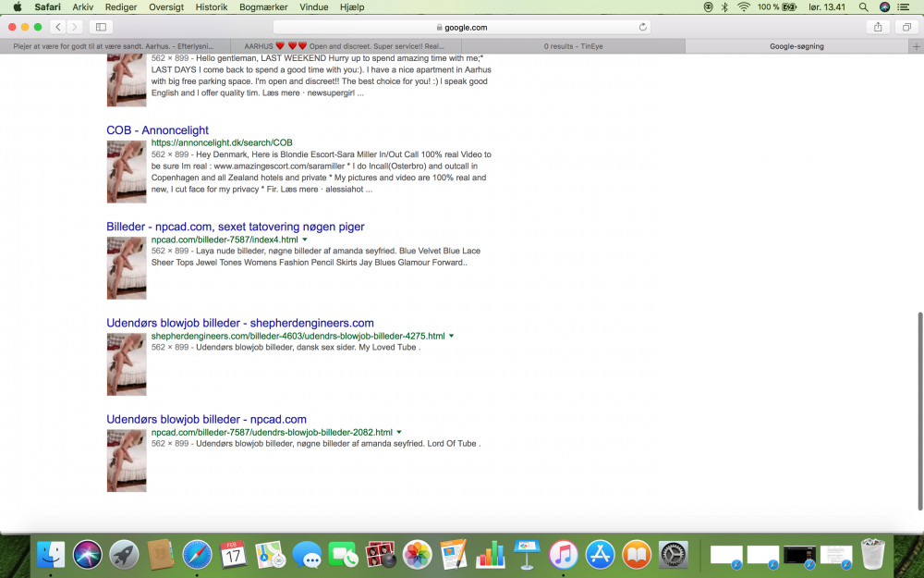This screenshot has height=578, width=924.
Task: Go back to the previous page in Safari
Action: (57, 27)
